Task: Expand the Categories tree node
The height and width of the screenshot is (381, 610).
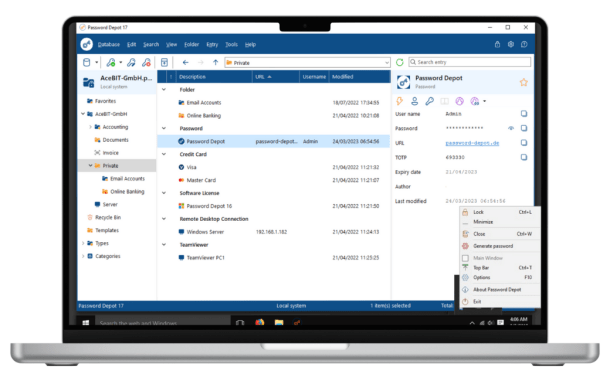Action: coord(83,256)
